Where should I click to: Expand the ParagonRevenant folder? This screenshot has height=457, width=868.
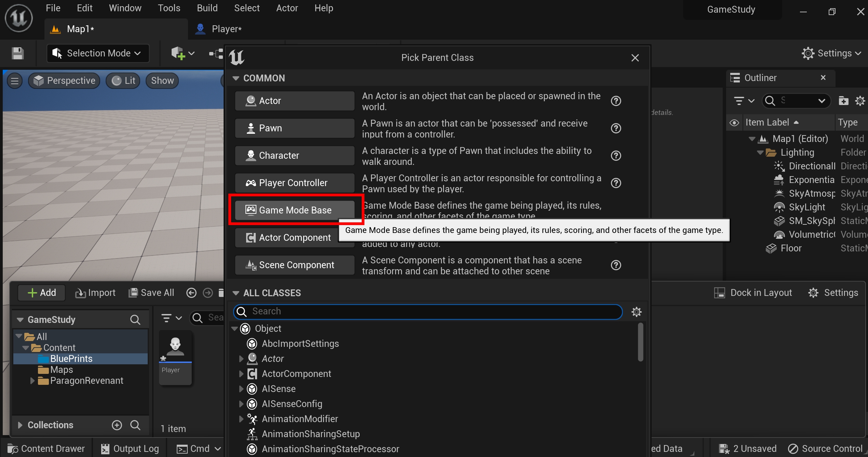click(32, 380)
